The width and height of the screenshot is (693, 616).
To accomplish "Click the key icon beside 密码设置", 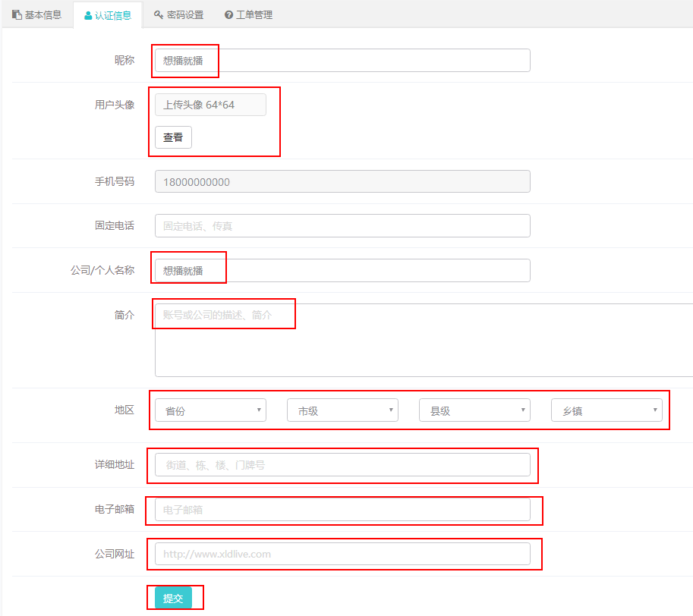I will pyautogui.click(x=158, y=14).
